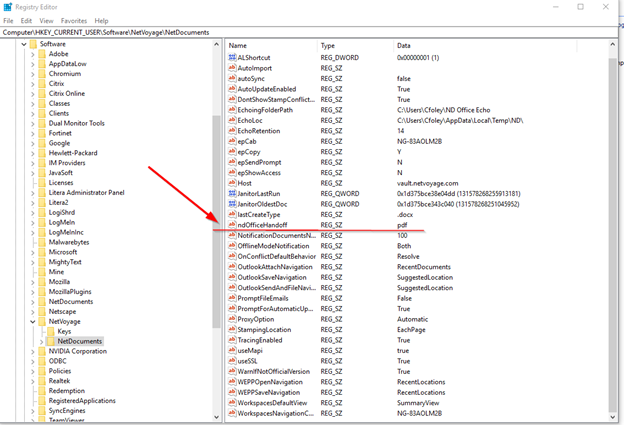Select the WarnIfNotOfficialVersion value name

(273, 371)
